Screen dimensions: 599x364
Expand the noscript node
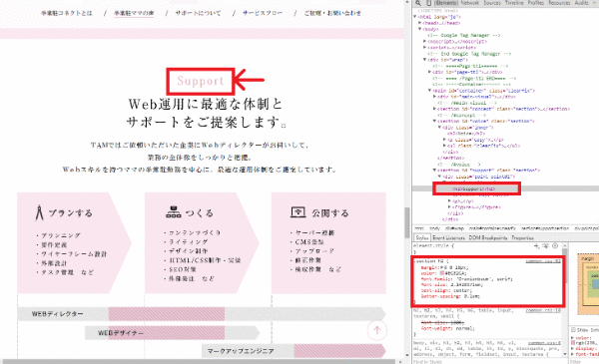pos(425,41)
